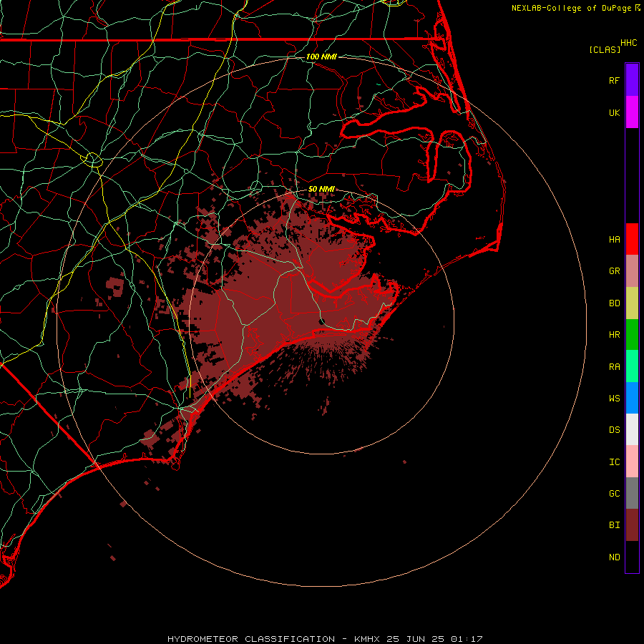Click the HHC product code label

(x=628, y=43)
